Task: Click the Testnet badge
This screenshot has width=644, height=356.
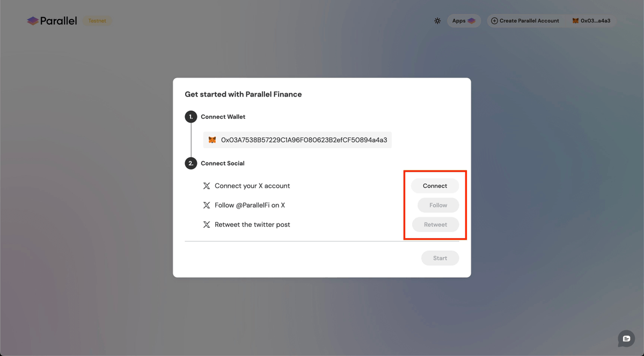Action: click(97, 21)
